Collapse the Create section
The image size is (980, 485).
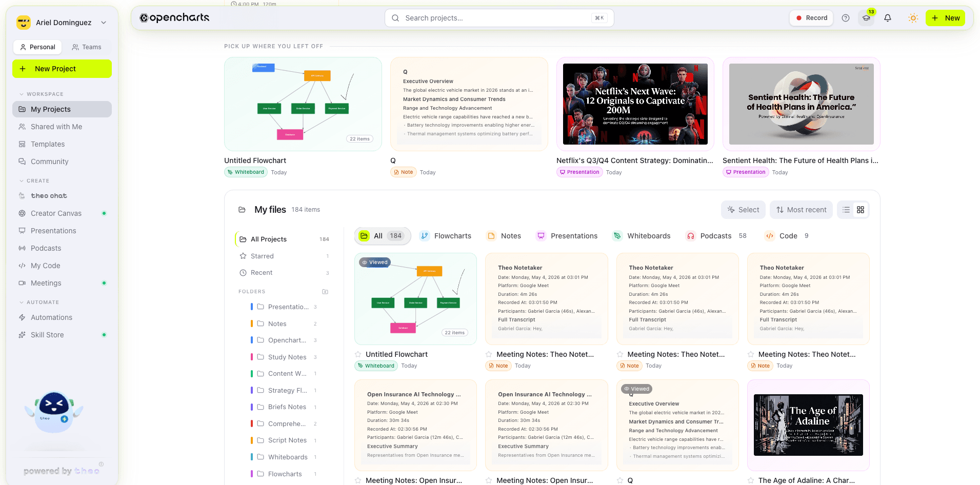pos(34,181)
